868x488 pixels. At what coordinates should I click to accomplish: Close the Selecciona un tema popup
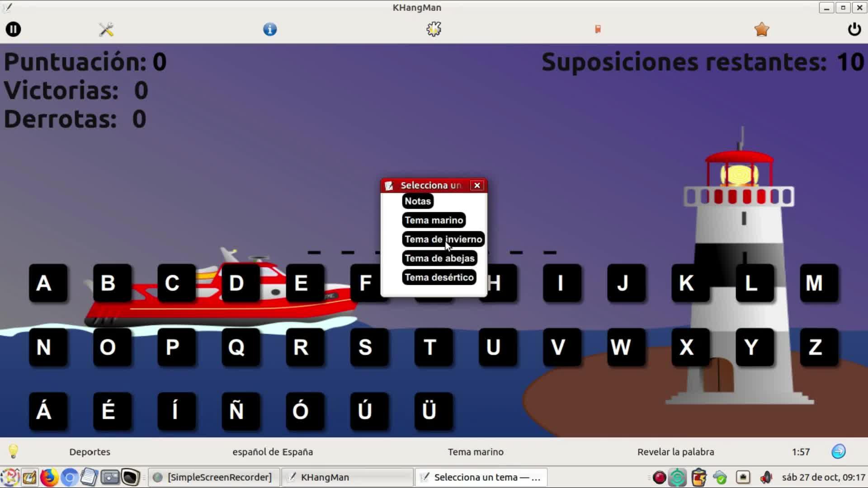click(477, 185)
